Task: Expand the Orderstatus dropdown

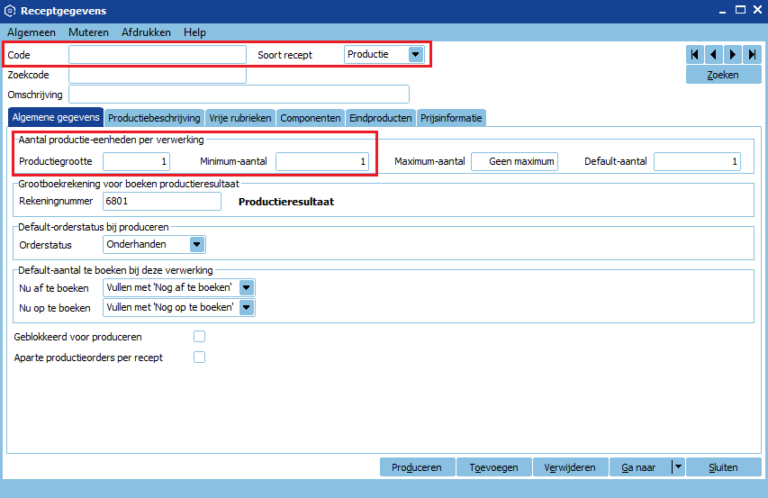Action: coord(196,243)
